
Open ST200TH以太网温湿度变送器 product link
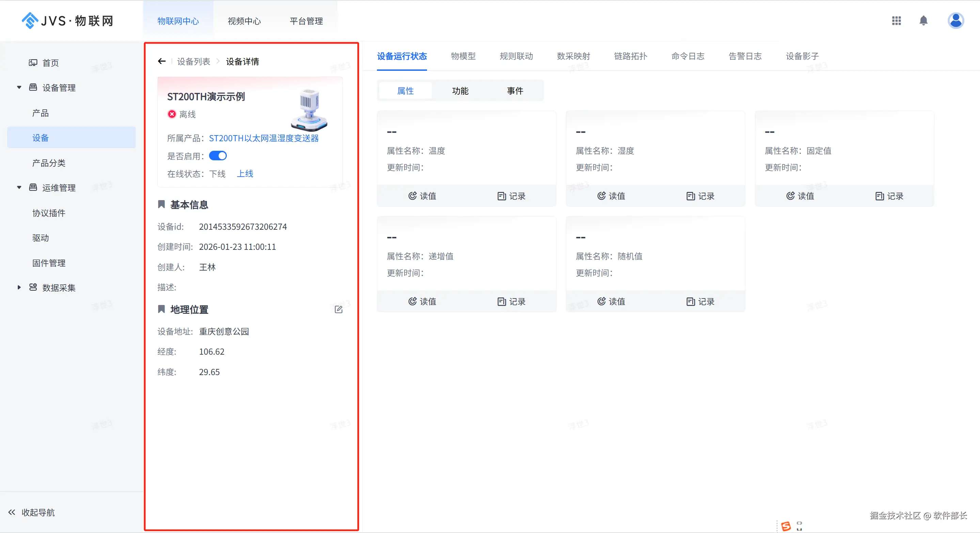pos(264,139)
